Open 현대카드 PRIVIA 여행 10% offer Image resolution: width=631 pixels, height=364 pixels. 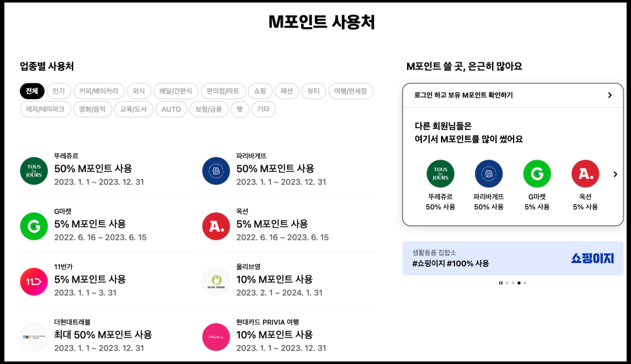coord(290,336)
